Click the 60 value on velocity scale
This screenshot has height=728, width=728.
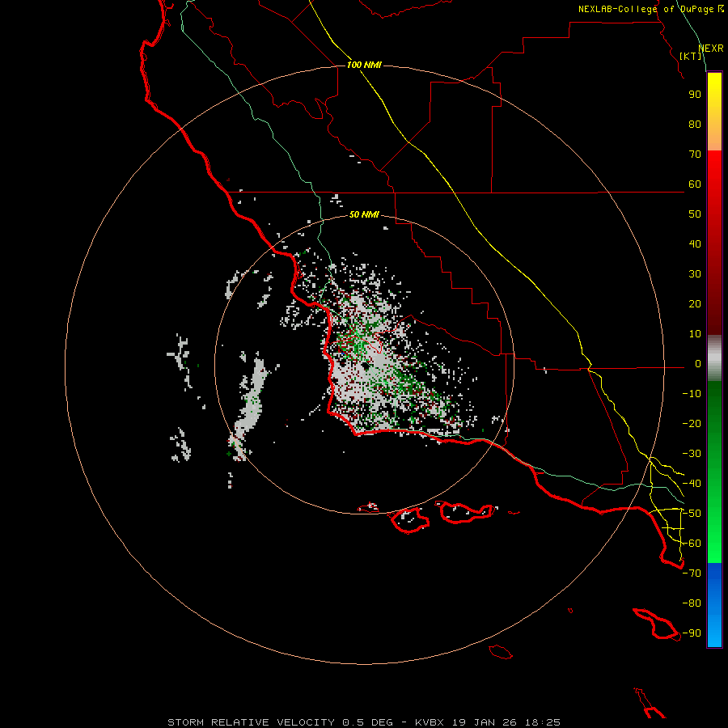tap(695, 184)
